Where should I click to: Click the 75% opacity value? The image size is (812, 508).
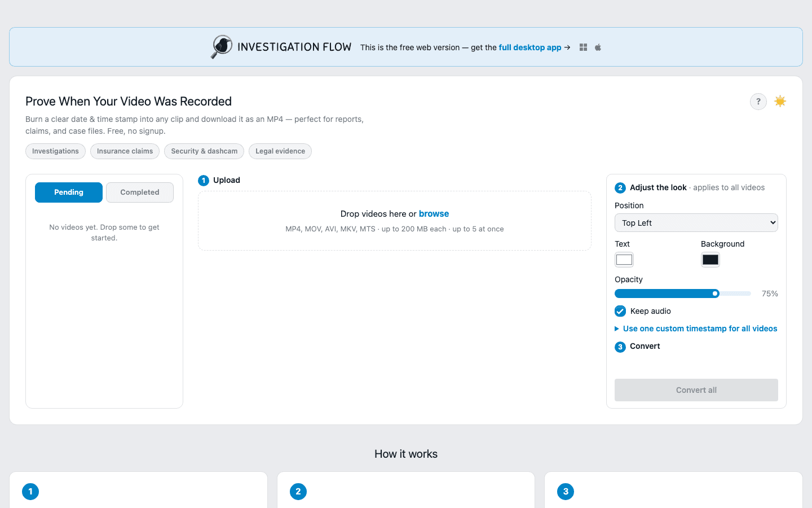click(770, 294)
